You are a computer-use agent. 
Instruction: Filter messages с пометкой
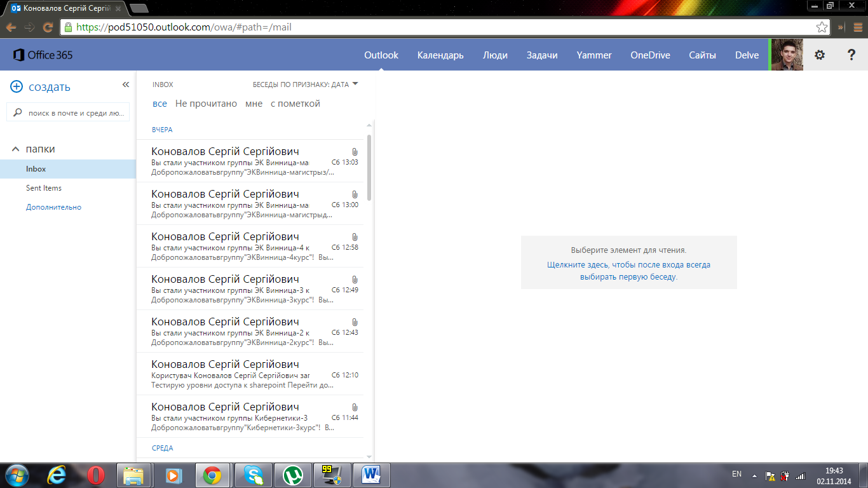(295, 104)
